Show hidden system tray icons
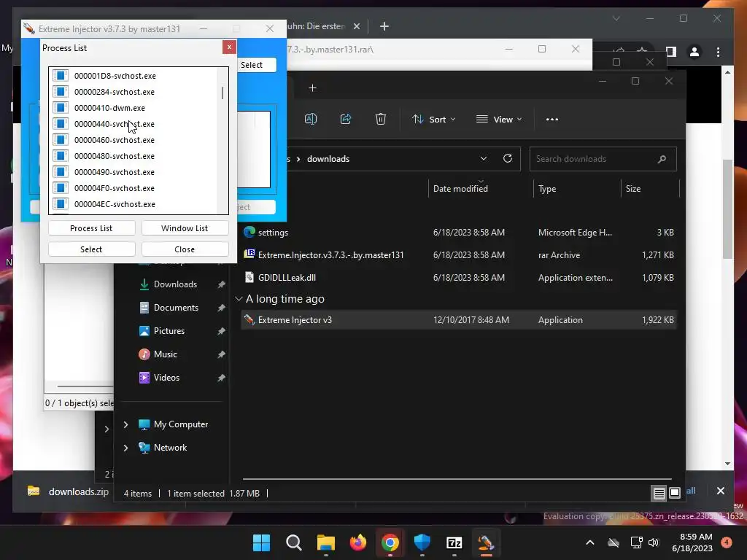The width and height of the screenshot is (747, 560). point(589,542)
